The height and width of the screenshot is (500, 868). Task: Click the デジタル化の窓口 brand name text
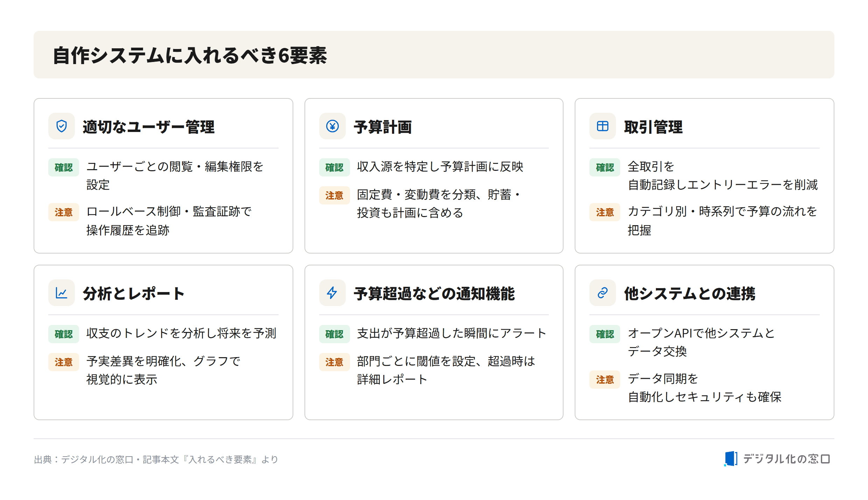pos(786,459)
